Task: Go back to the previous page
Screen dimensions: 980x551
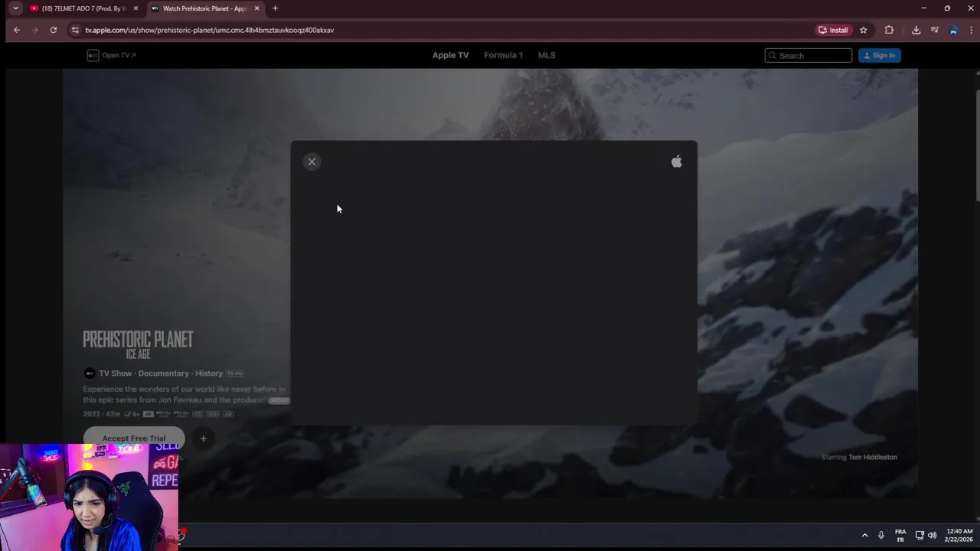Action: (17, 30)
